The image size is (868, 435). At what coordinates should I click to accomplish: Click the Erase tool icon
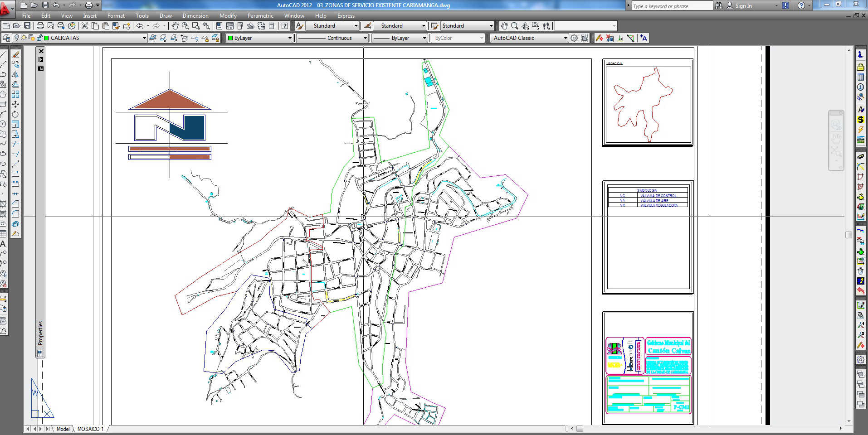15,54
